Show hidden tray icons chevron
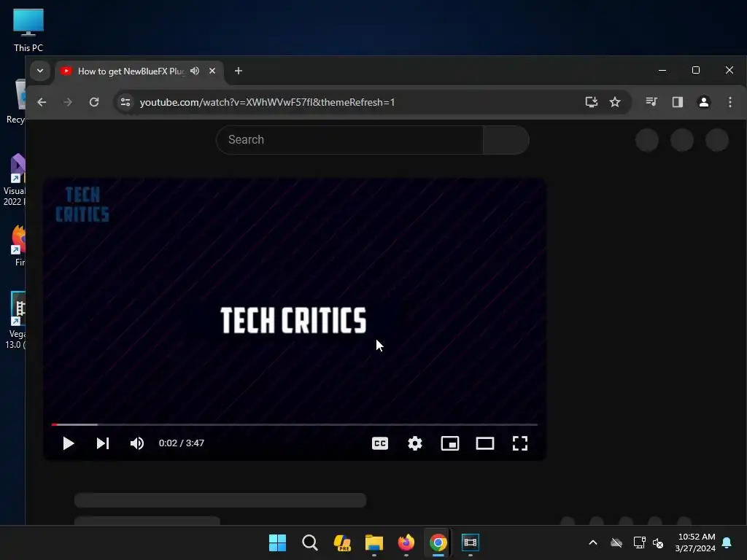747x560 pixels. tap(593, 542)
